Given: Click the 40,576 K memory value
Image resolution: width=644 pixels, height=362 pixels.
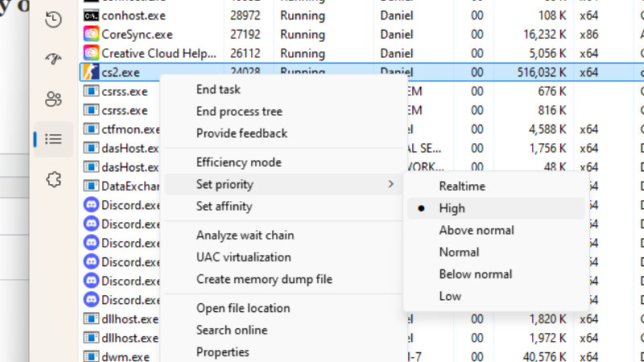Looking at the screenshot, I should click(x=545, y=356).
